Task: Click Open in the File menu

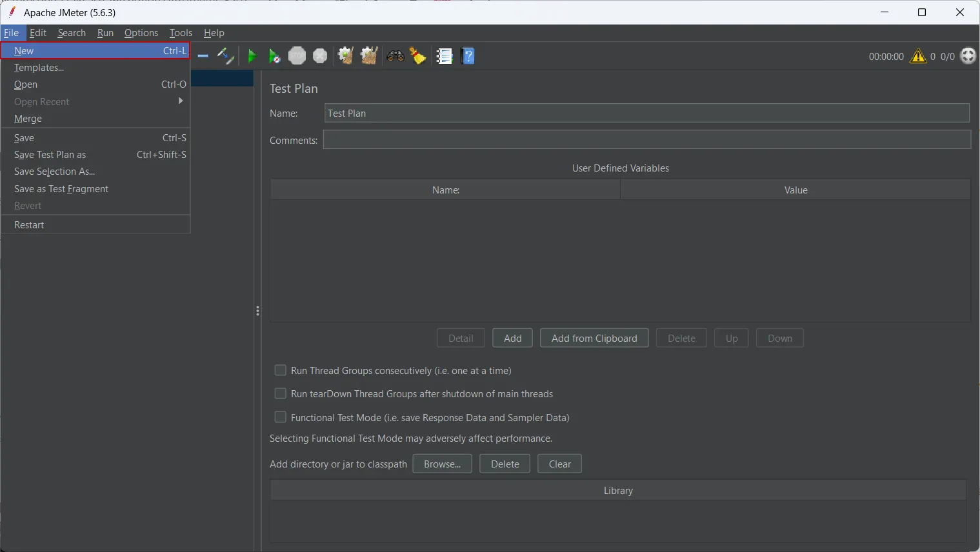Action: (x=95, y=84)
